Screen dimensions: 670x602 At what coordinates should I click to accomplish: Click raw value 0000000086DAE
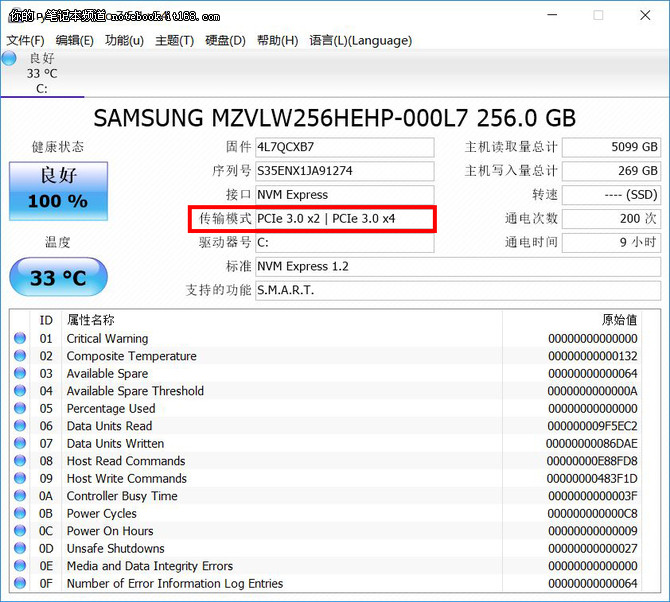coord(591,443)
